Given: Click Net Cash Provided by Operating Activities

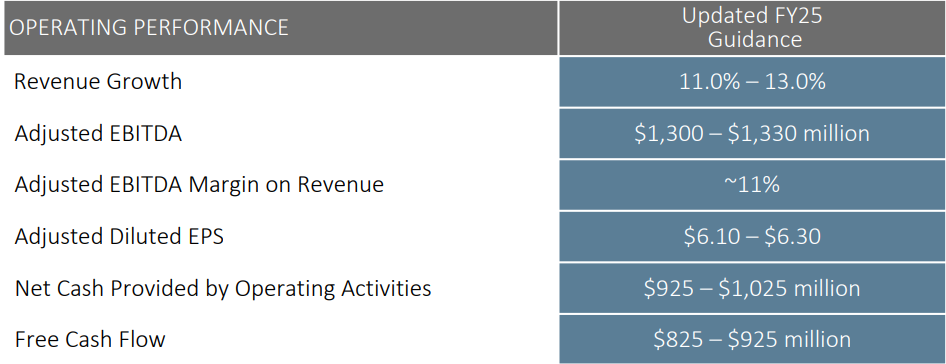Looking at the screenshot, I should pos(223,289).
